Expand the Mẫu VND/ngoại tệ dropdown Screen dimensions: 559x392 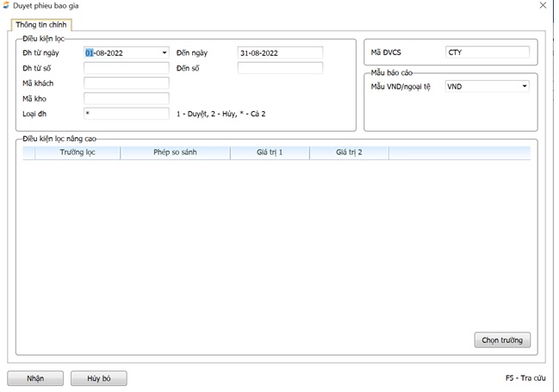[x=525, y=86]
